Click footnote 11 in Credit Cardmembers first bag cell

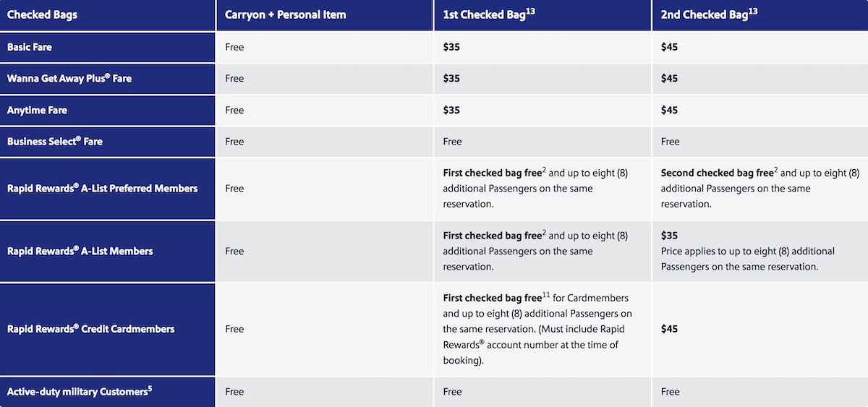546,295
